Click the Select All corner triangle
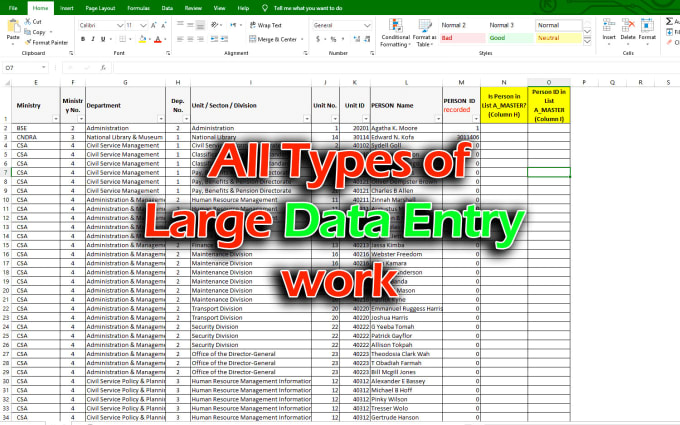The image size is (680, 425). (7, 82)
